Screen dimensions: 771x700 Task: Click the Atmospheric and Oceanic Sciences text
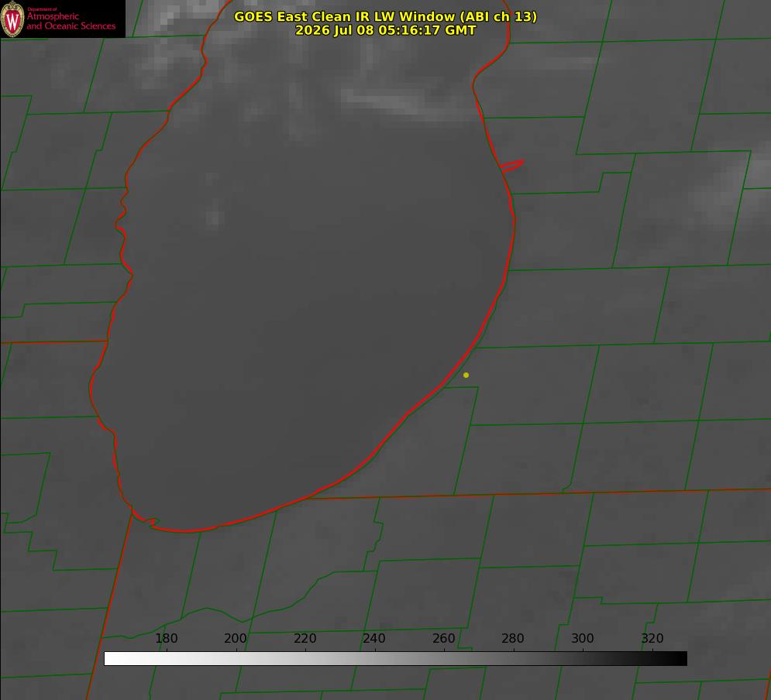pyautogui.click(x=71, y=21)
